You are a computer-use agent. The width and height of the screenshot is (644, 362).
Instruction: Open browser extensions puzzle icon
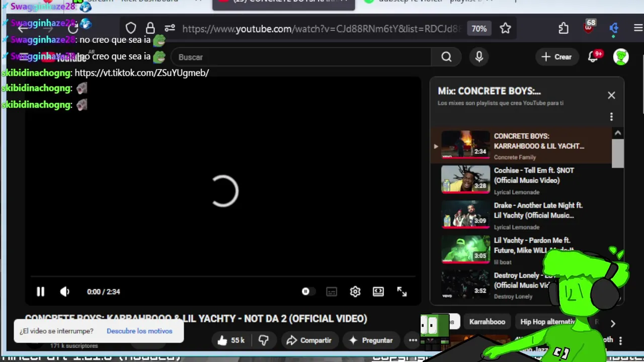pos(563,29)
